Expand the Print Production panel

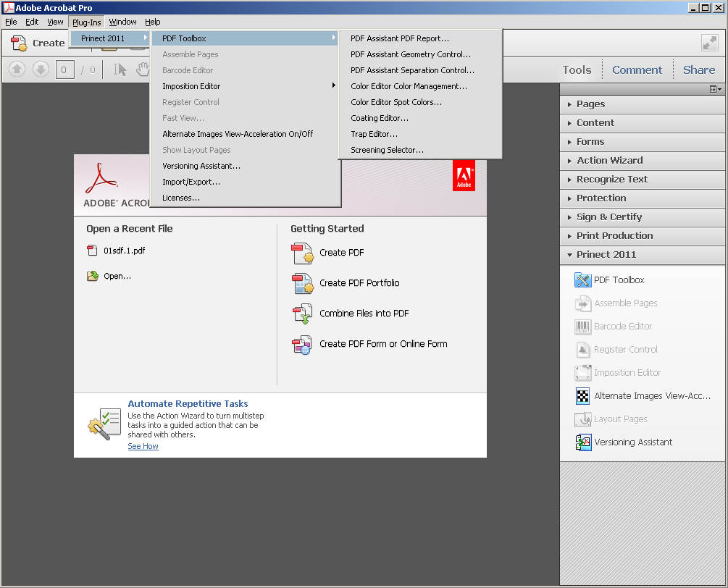pos(642,236)
